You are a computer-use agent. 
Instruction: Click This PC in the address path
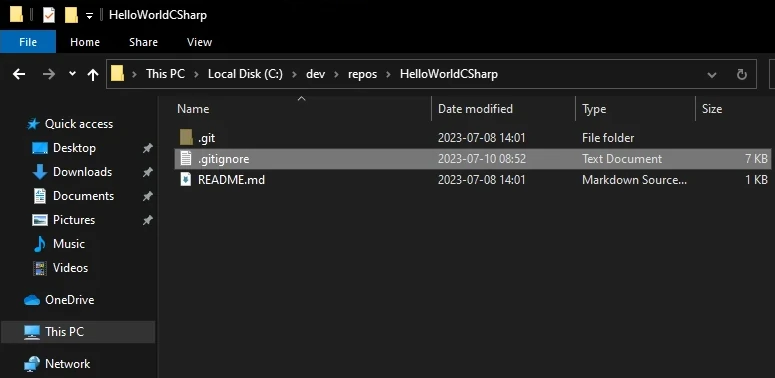click(x=165, y=74)
